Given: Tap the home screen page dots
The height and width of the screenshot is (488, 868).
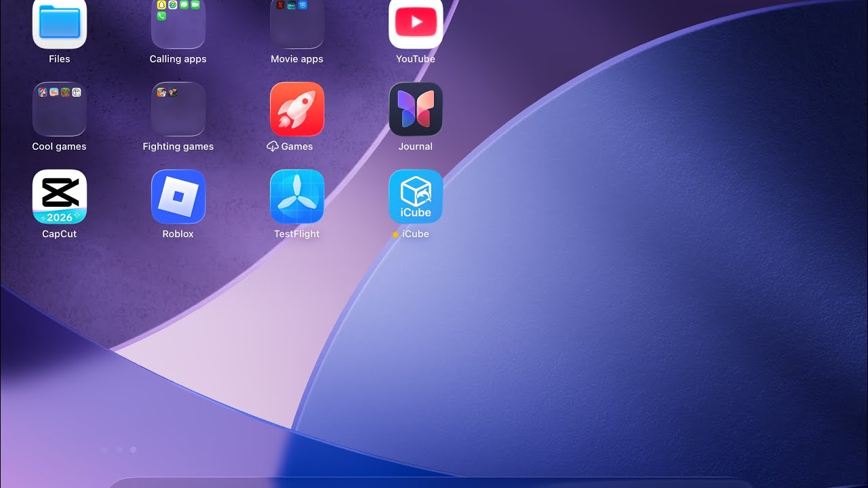Looking at the screenshot, I should [x=119, y=449].
